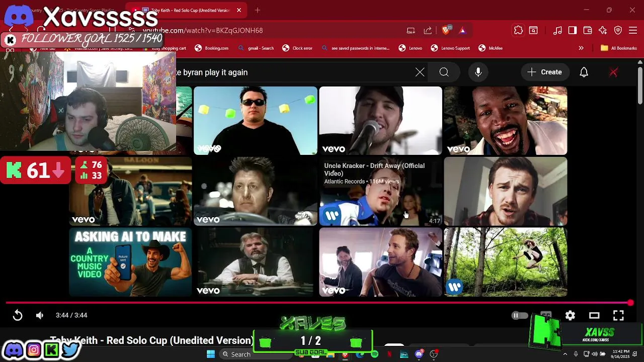Click the install app icon in the address bar
This screenshot has height=362, width=644.
tap(411, 30)
